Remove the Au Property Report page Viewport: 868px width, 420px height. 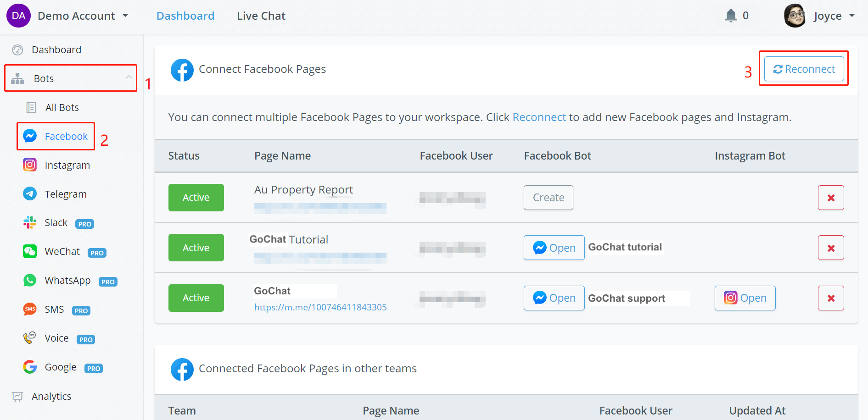pos(830,198)
